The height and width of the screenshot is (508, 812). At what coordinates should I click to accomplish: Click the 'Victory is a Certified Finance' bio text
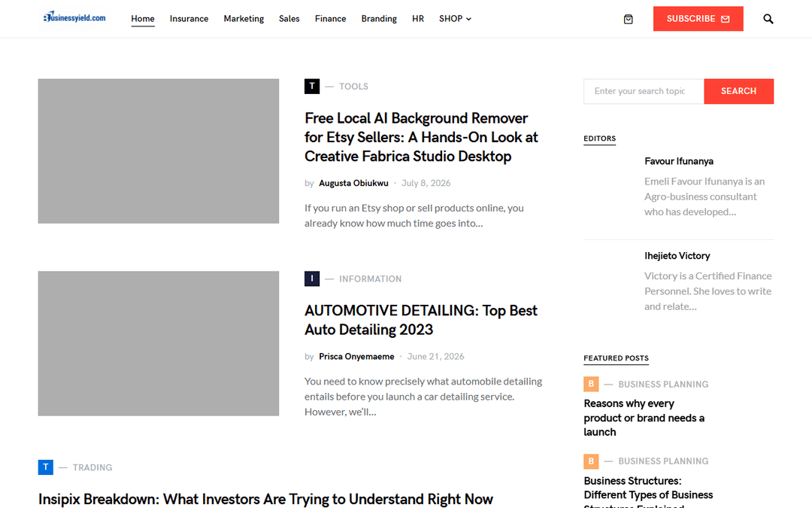(708, 291)
